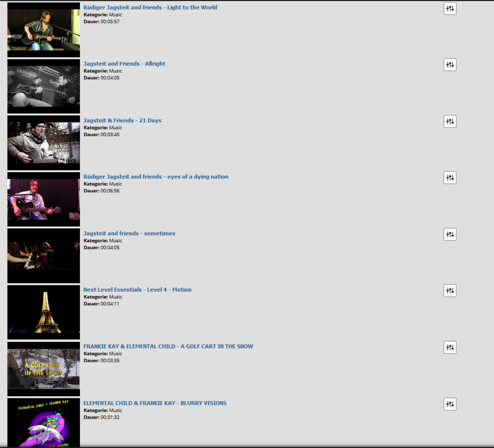494x448 pixels.
Task: Click settings icon for Light to the World
Action: point(450,8)
